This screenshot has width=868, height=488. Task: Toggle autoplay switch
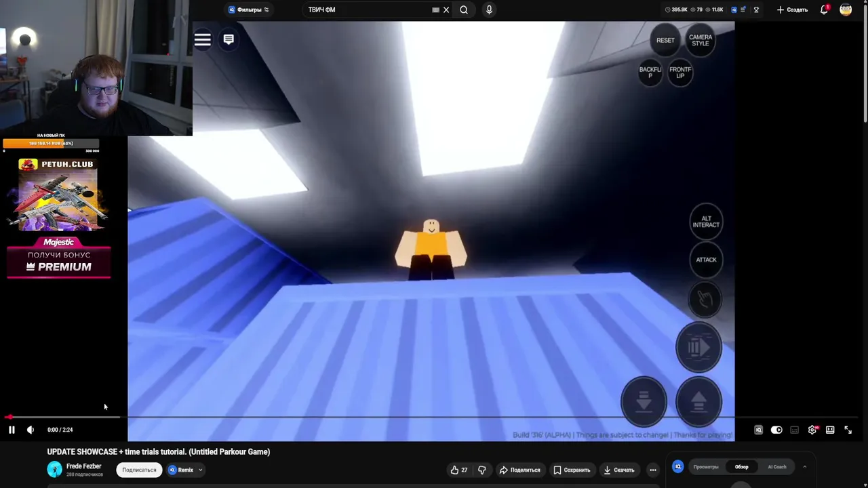point(776,430)
